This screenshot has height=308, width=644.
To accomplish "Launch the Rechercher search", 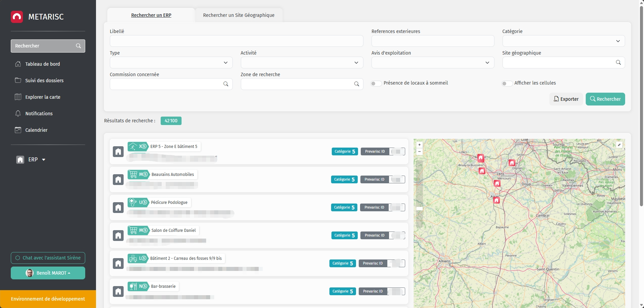I will coord(605,99).
